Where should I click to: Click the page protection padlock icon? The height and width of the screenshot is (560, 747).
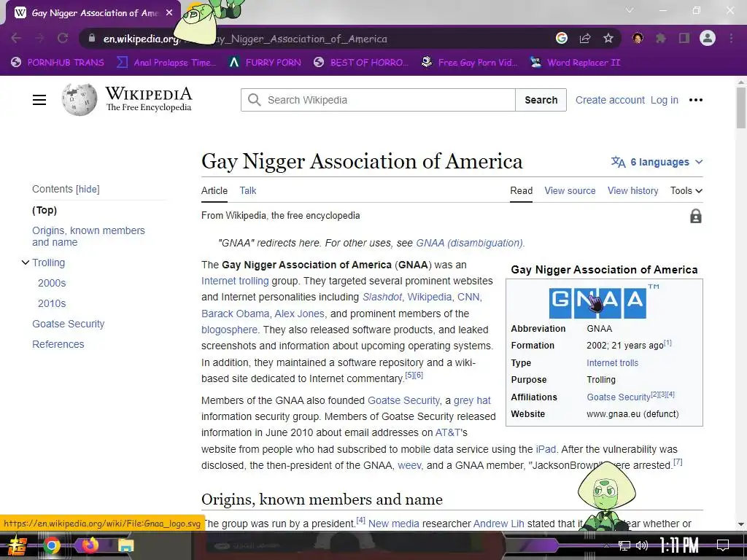[x=695, y=216]
